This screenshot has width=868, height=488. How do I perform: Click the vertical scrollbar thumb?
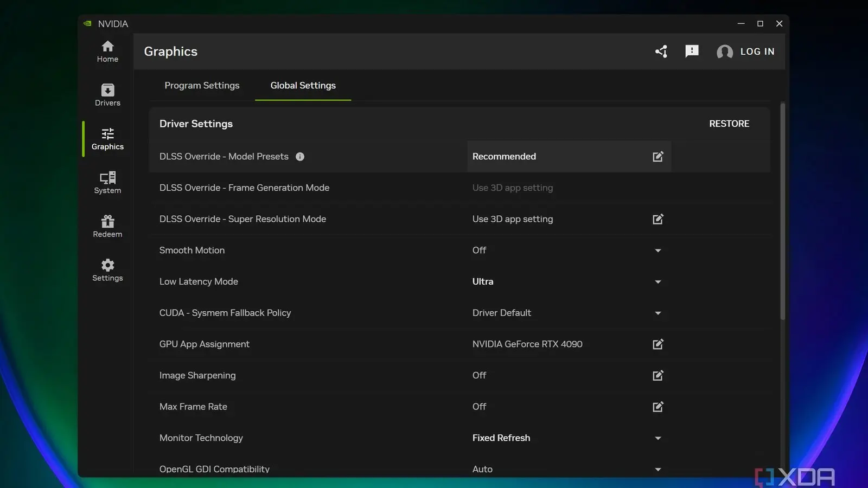(x=782, y=211)
